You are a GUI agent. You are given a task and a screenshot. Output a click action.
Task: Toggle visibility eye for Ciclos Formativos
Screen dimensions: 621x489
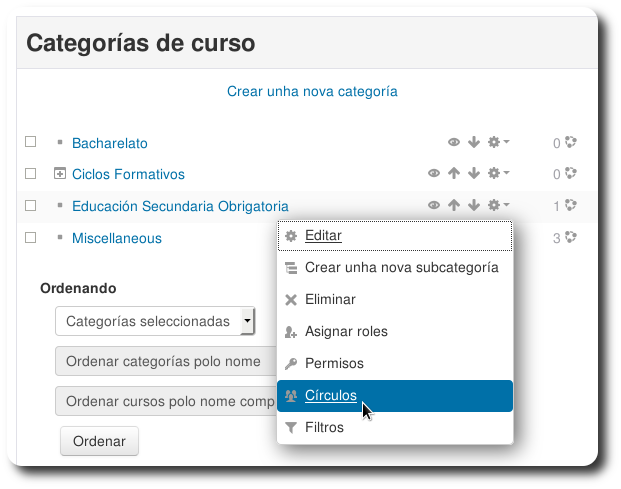click(434, 173)
